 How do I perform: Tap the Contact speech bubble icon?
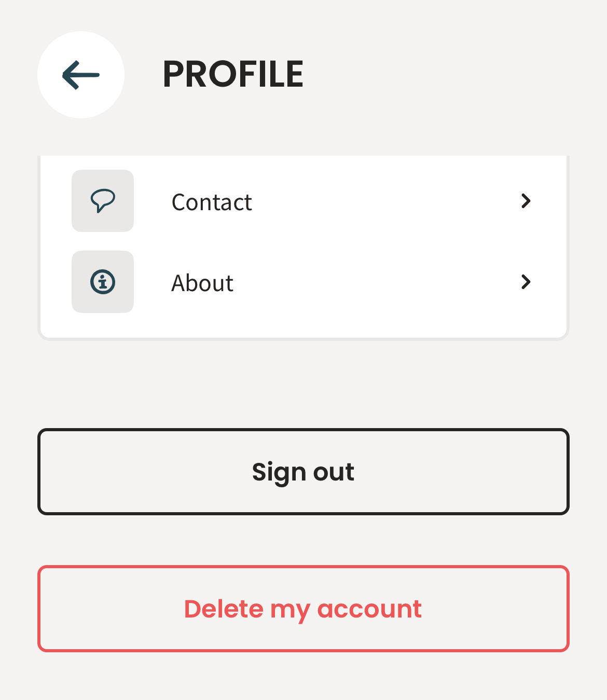pyautogui.click(x=103, y=201)
